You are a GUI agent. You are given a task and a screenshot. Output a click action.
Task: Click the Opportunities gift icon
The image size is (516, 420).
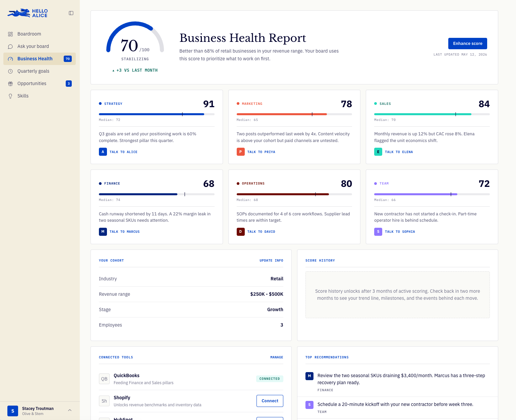pos(10,84)
